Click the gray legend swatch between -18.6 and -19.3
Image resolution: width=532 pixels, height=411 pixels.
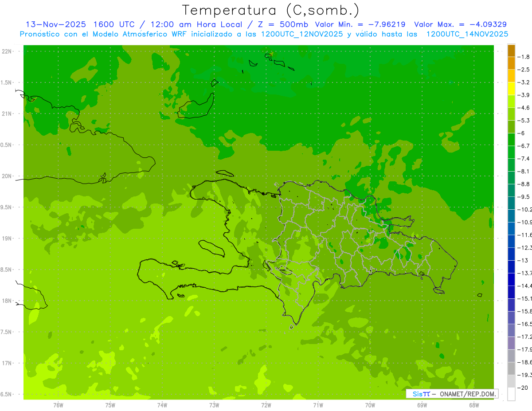(x=511, y=368)
